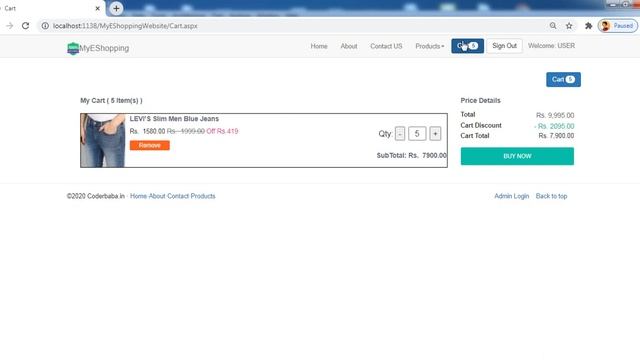Click the 'Off Rs.419' discount text
This screenshot has height=360, width=640.
[x=222, y=131]
